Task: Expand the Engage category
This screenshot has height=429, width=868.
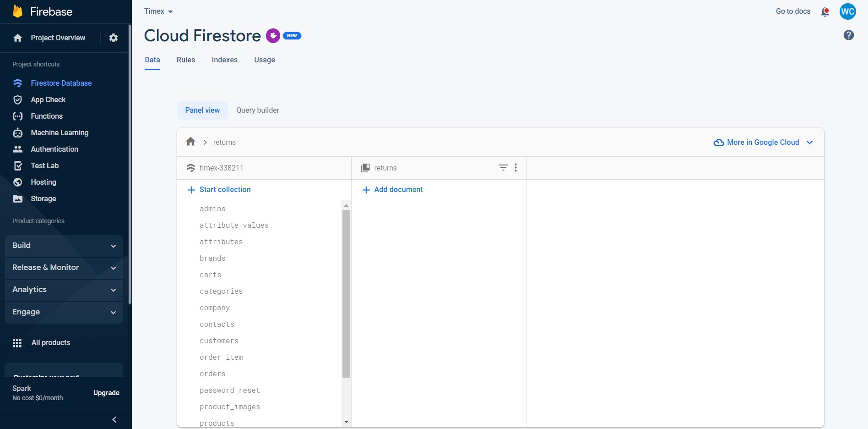Action: 64,312
